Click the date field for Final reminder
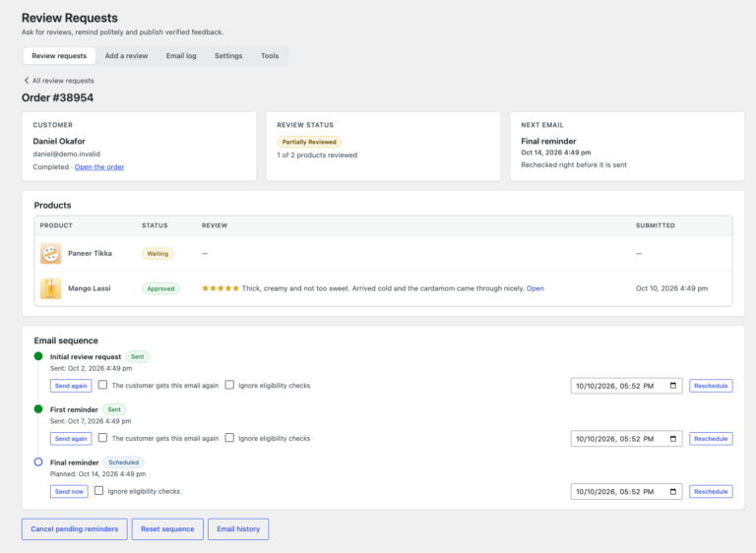This screenshot has width=756, height=553. pos(626,492)
